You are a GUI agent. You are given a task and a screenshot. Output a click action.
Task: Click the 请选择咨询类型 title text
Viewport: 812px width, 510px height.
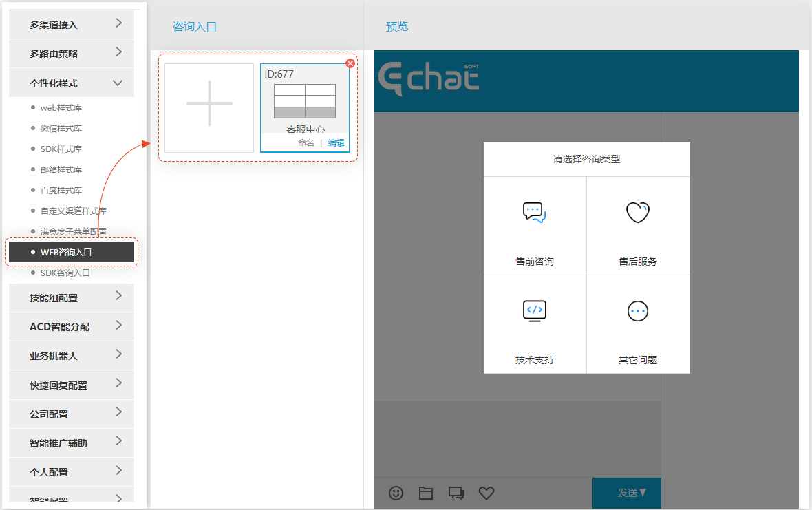pos(587,159)
